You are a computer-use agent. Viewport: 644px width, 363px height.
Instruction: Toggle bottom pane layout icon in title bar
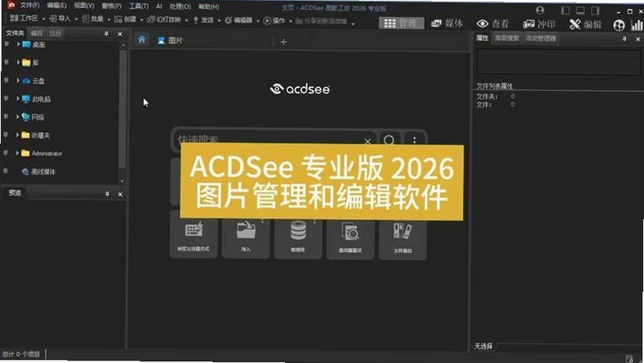[580, 10]
